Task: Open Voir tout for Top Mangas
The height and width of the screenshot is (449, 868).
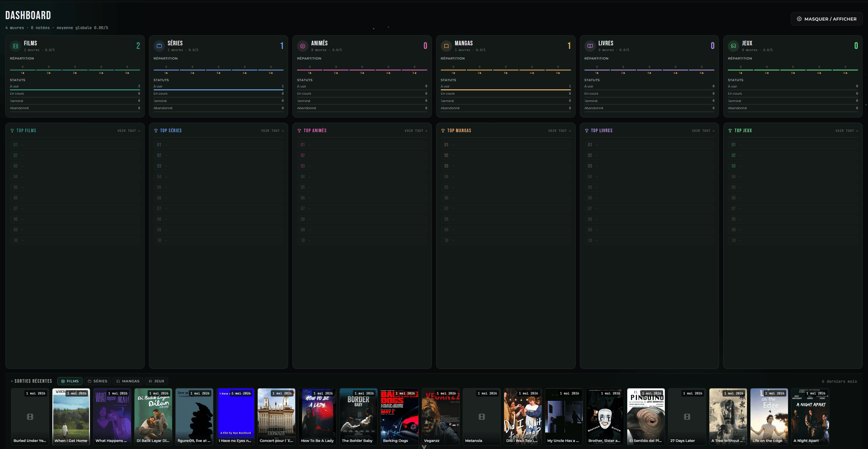Action: pos(560,131)
